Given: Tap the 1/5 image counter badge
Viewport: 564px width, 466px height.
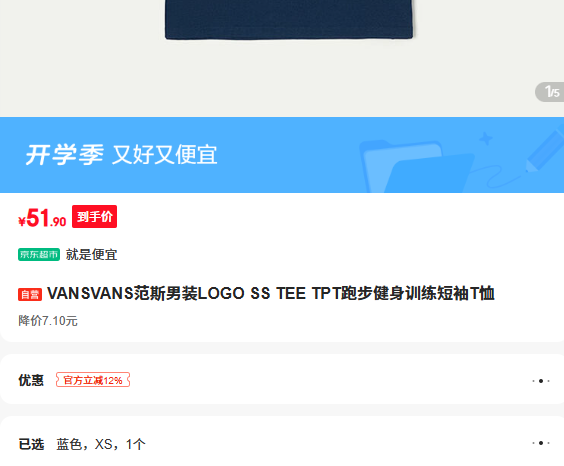Looking at the screenshot, I should coord(550,92).
